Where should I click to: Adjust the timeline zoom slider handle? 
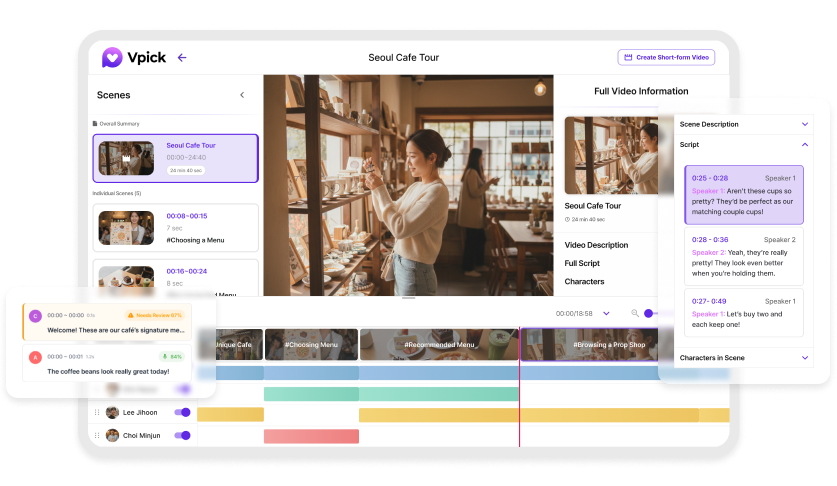click(x=648, y=313)
